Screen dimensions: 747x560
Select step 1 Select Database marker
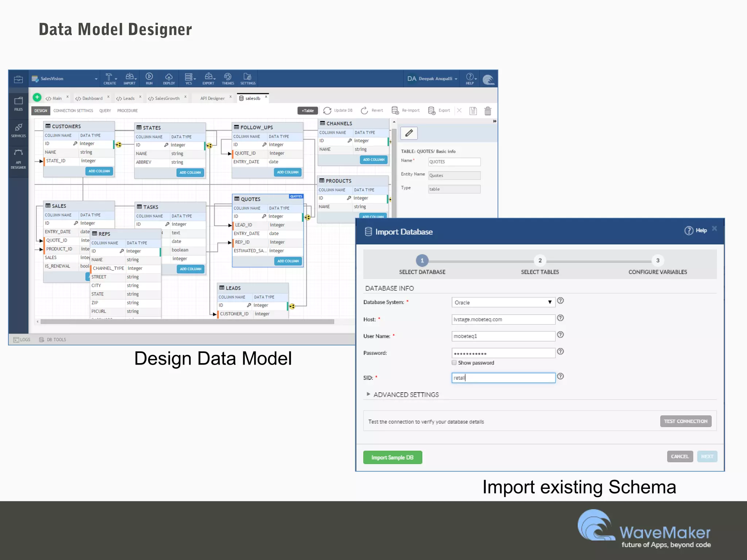click(422, 260)
